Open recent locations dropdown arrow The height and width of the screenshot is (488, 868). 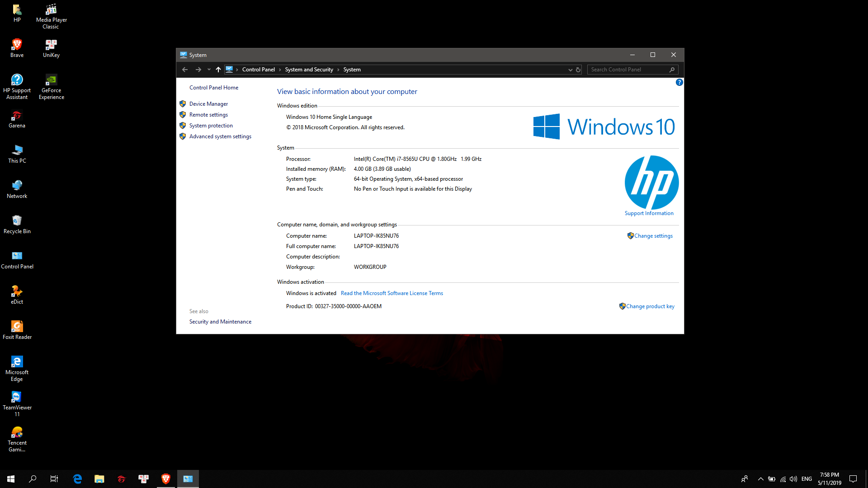(x=209, y=70)
